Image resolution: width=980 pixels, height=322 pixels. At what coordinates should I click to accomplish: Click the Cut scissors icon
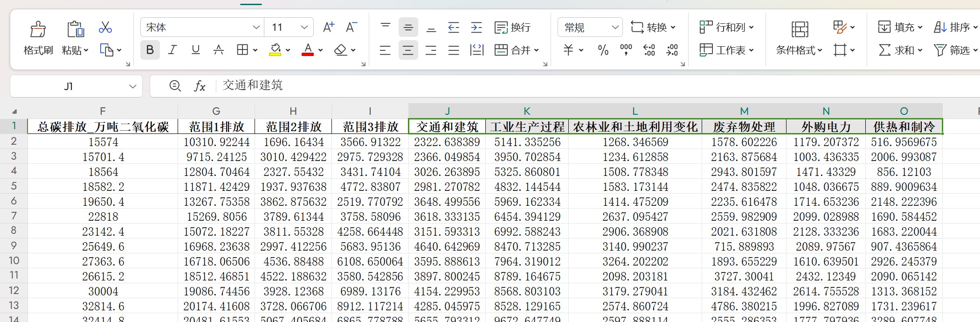tap(105, 27)
